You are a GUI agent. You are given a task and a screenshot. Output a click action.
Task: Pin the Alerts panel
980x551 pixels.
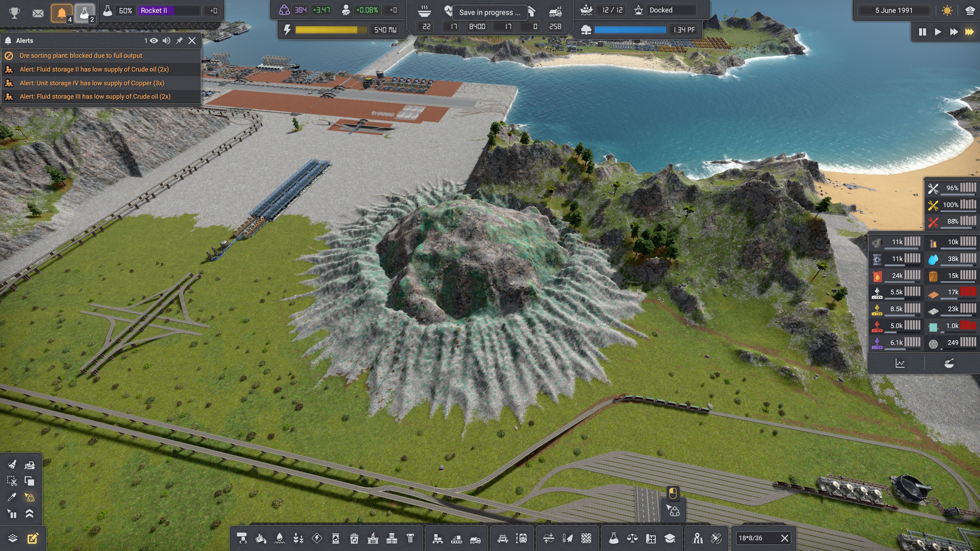(x=179, y=41)
